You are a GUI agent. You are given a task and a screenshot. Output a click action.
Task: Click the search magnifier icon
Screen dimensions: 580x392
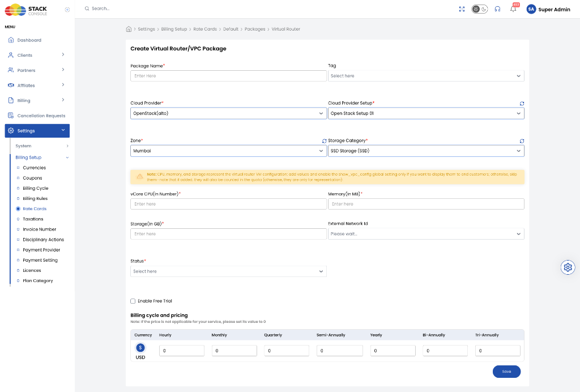click(87, 8)
